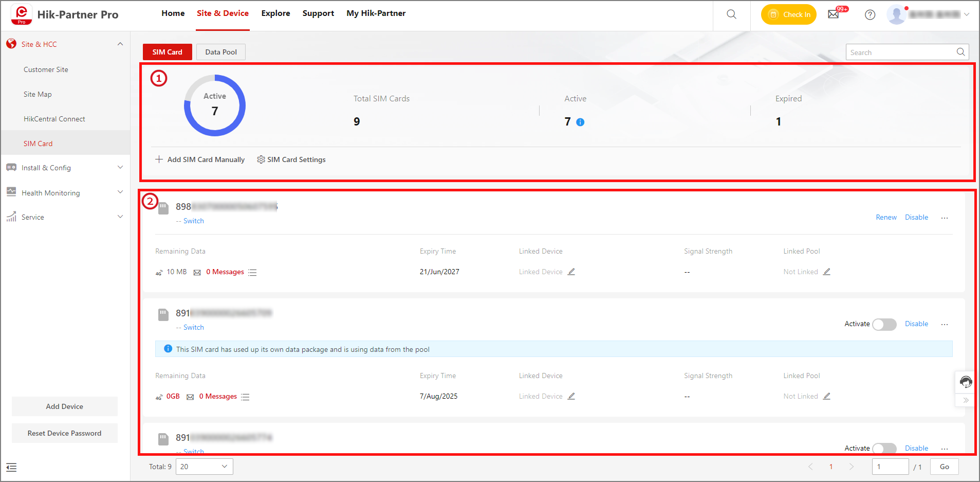Image resolution: width=980 pixels, height=482 pixels.
Task: Edit Linked Device for SIM expiring 7/Aug/2025
Action: click(571, 396)
